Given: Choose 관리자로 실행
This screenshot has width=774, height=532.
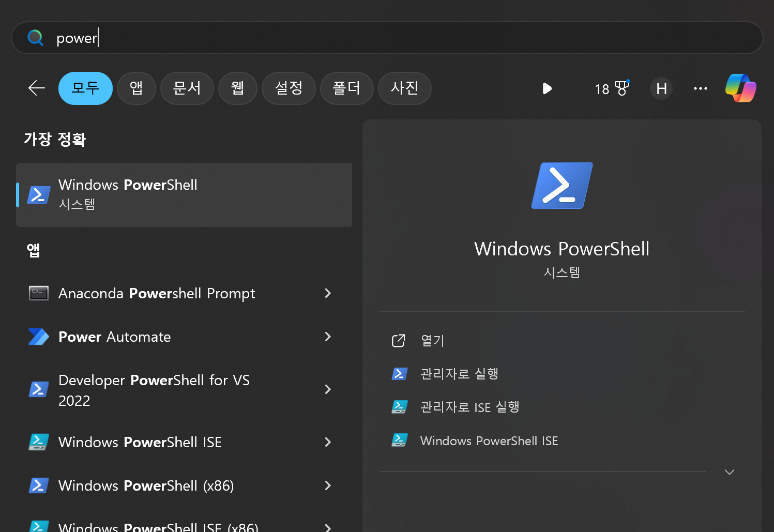Looking at the screenshot, I should click(459, 374).
